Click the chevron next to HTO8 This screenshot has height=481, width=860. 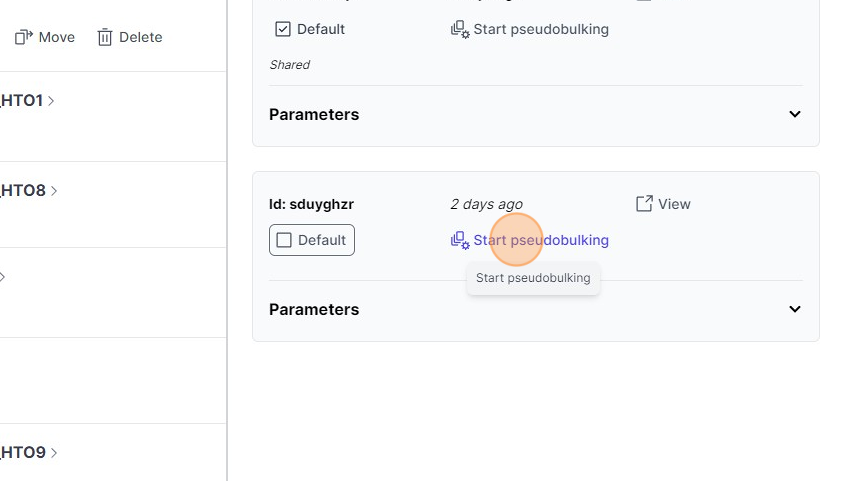pyautogui.click(x=52, y=190)
